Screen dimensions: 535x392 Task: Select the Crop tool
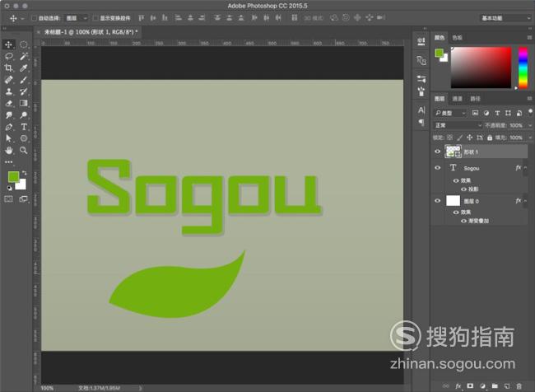(x=8, y=68)
